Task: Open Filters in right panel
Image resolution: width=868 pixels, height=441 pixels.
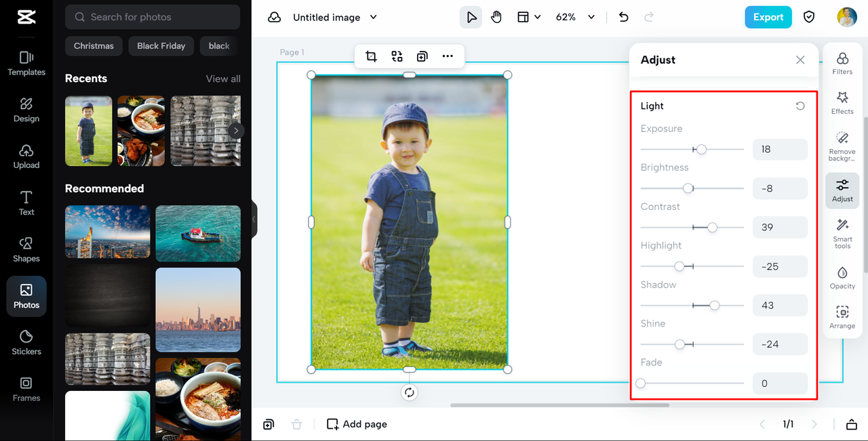Action: click(842, 63)
